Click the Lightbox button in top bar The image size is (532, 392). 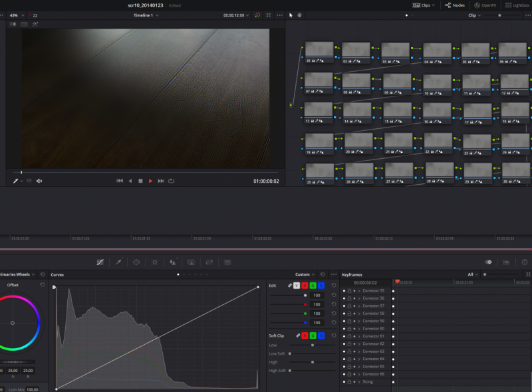coord(517,5)
